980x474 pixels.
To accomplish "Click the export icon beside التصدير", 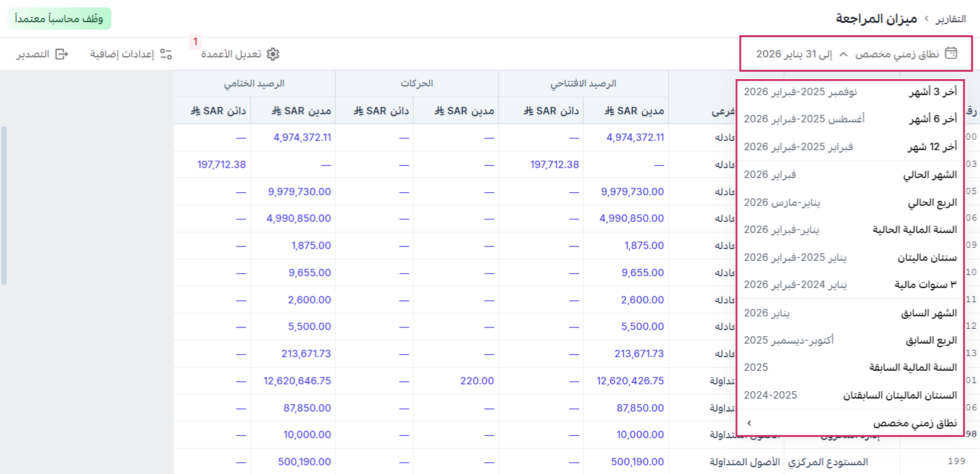I will pyautogui.click(x=62, y=54).
